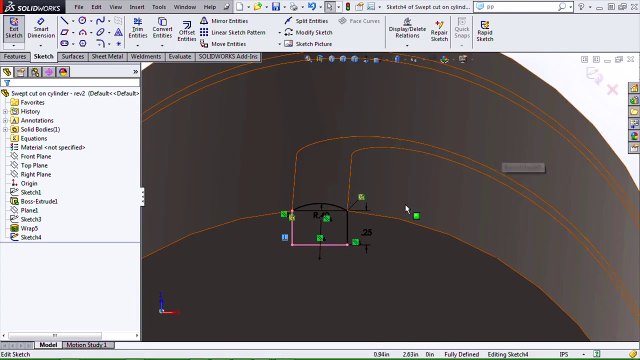
Task: Expand the Annotations node
Action: point(5,120)
